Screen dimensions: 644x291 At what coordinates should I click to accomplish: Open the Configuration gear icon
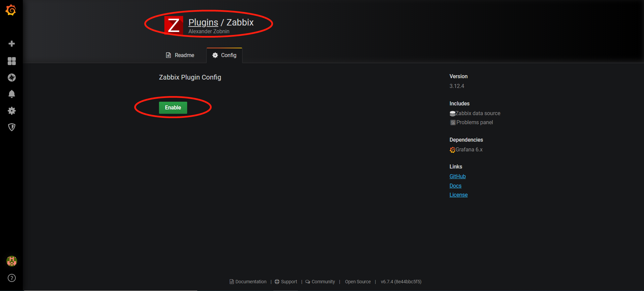(x=12, y=111)
